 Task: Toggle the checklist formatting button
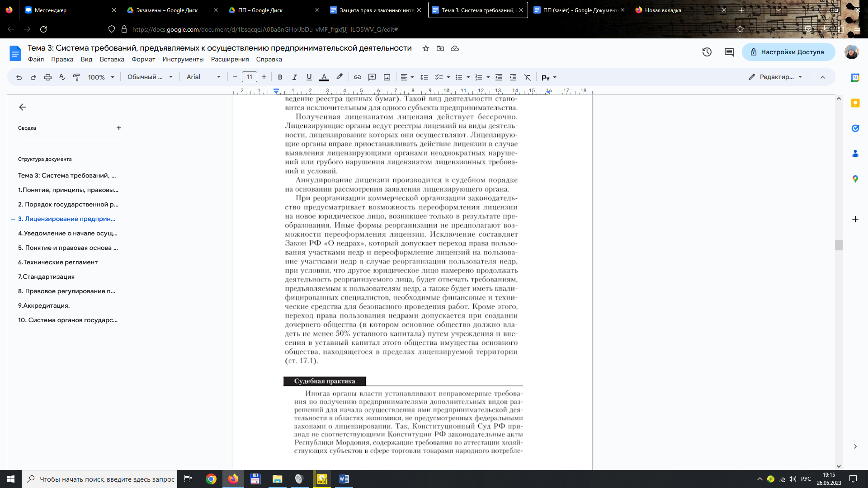point(439,77)
